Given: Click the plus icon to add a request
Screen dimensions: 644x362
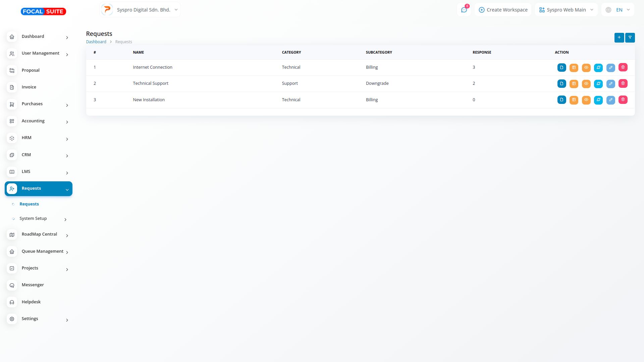Looking at the screenshot, I should tap(619, 38).
